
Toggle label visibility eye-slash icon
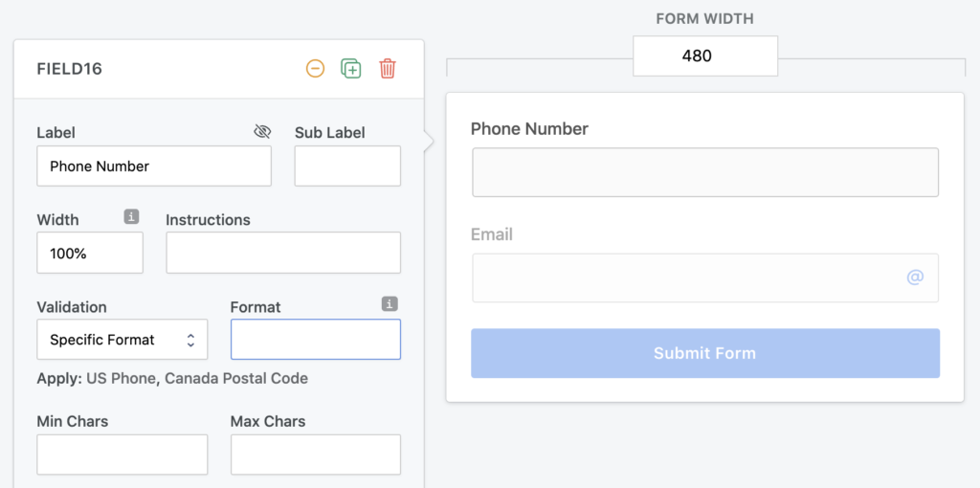262,131
